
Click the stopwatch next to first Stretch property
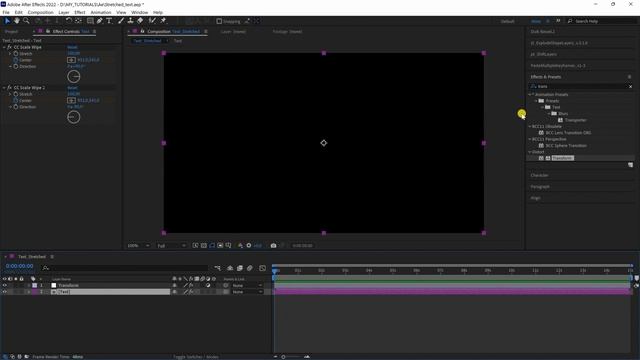pos(16,53)
